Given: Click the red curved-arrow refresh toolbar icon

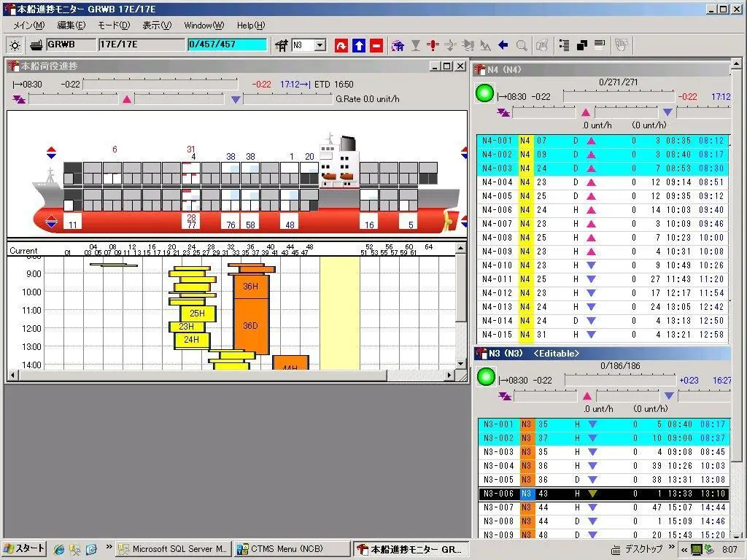Looking at the screenshot, I should point(341,46).
